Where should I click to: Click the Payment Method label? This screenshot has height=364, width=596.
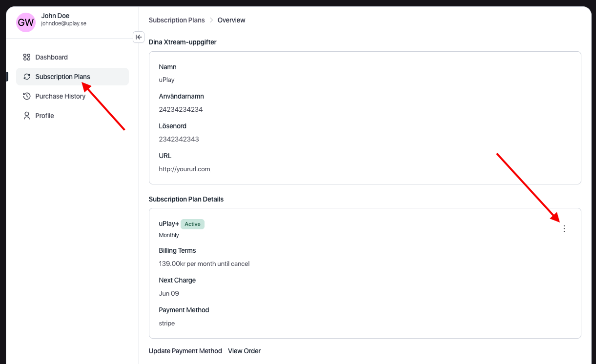click(184, 310)
